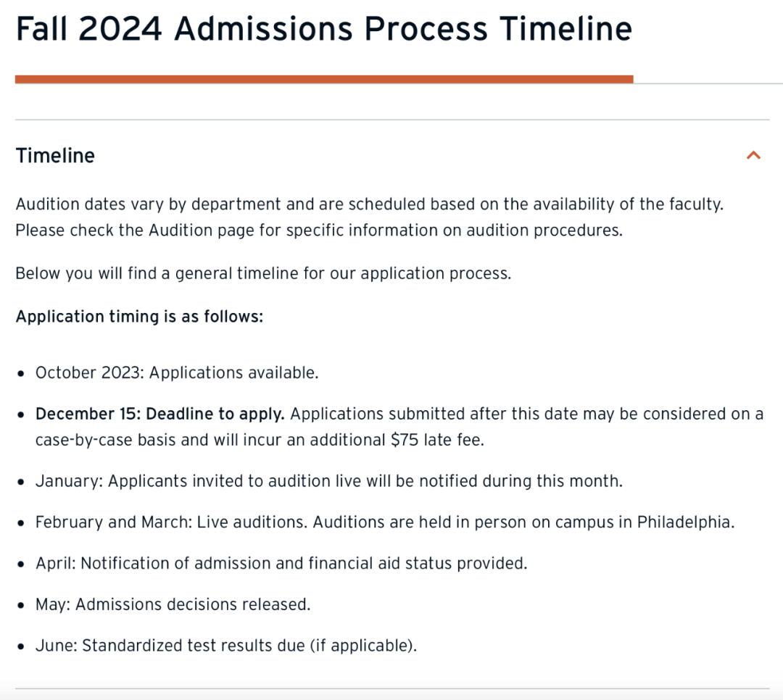This screenshot has width=783, height=700.
Task: Click the January audition notification bullet
Action: (328, 481)
